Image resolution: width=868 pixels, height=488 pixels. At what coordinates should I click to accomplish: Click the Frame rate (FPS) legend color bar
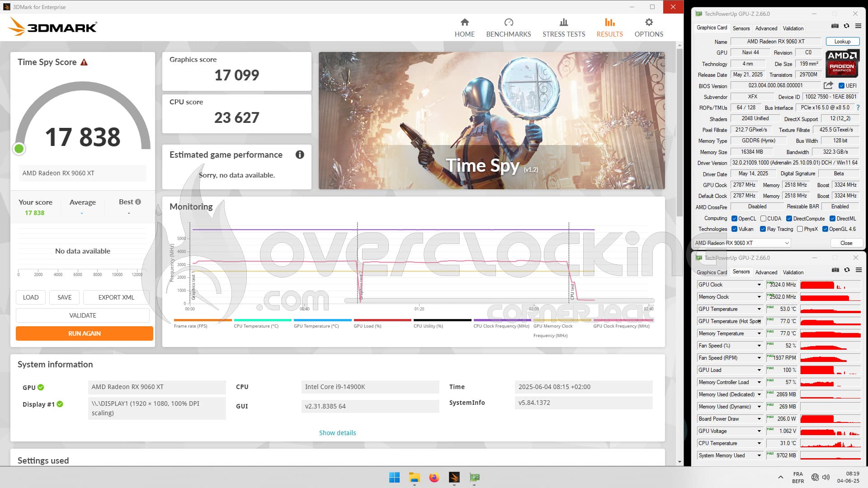[202, 320]
